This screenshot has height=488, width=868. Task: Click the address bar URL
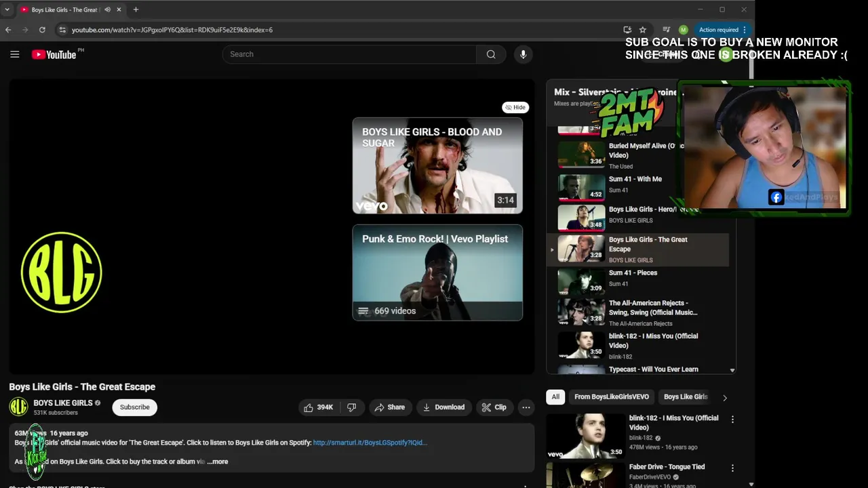tap(172, 30)
